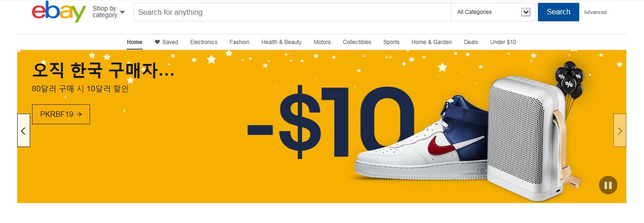Viewport: 644px width, 223px height.
Task: Go to the previous banner slide
Action: pyautogui.click(x=24, y=130)
